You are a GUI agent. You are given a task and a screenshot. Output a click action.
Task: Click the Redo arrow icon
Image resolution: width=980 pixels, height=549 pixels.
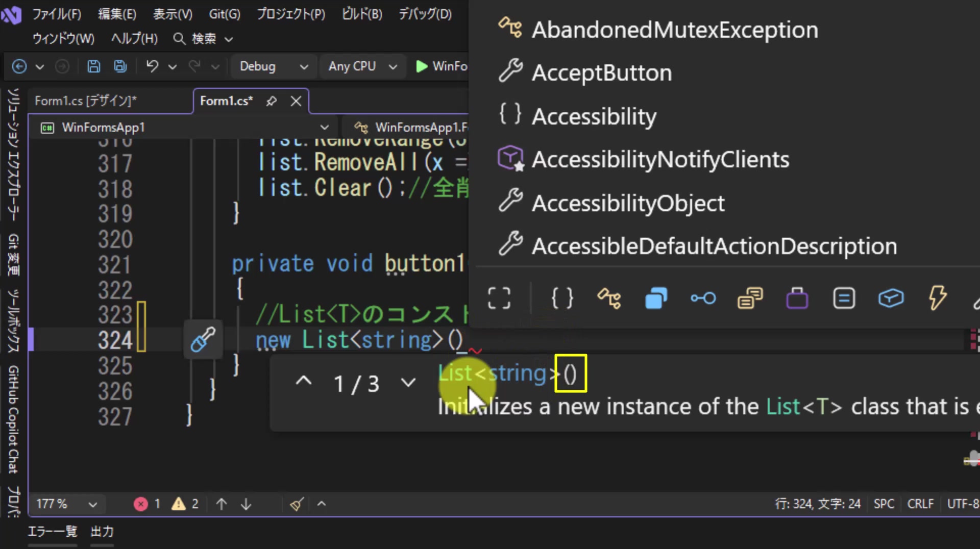(194, 66)
